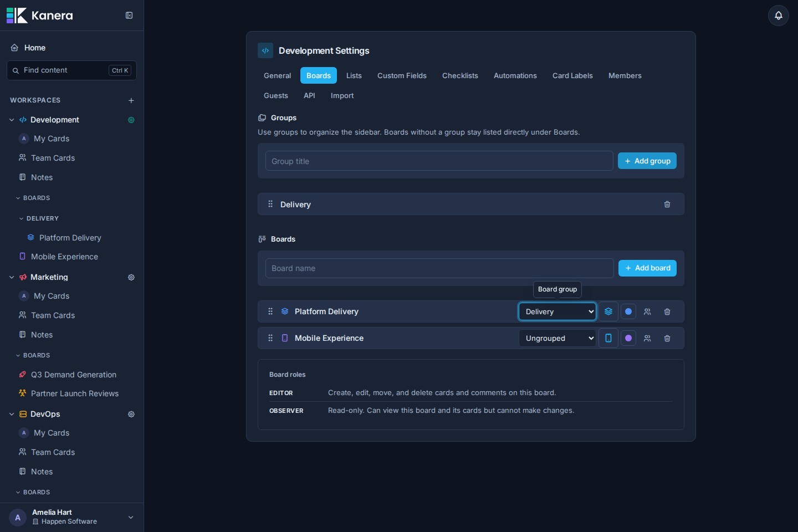798x532 pixels.
Task: Click the Add group button
Action: click(x=647, y=161)
